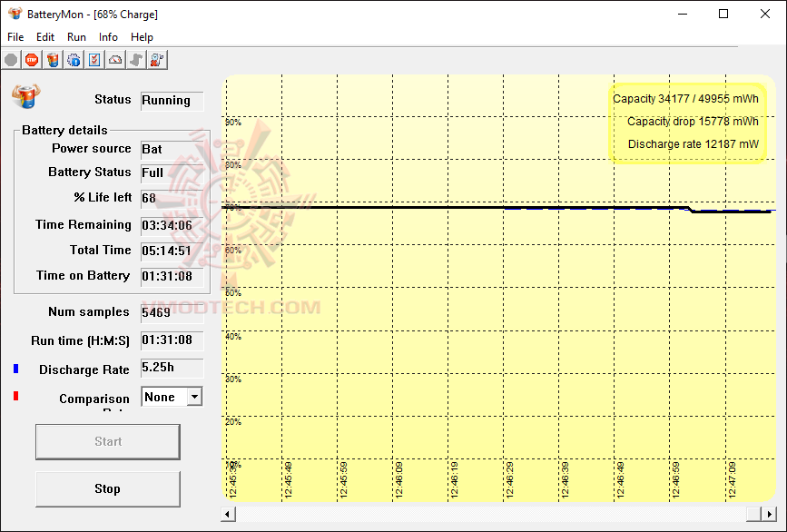Click the grey start octagon toolbar icon
Viewport: 787px width, 532px height.
(11, 60)
